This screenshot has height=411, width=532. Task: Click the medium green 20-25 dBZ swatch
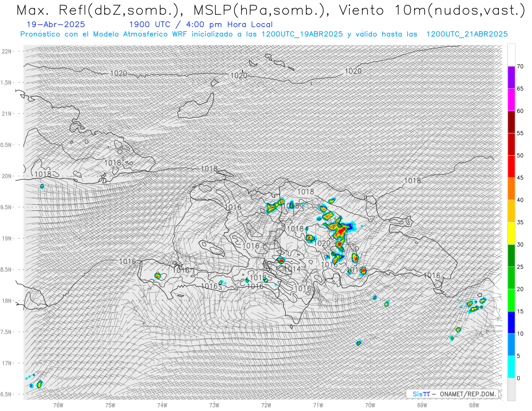[x=511, y=278]
